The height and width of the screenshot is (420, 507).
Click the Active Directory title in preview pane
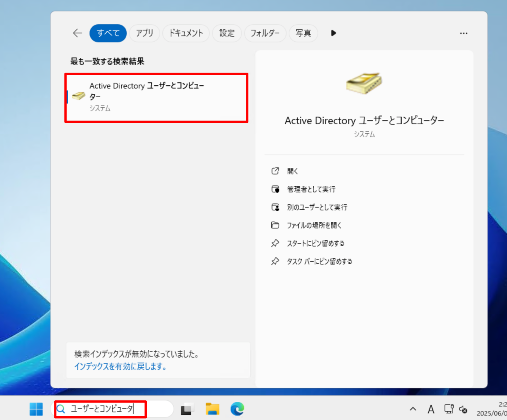coord(364,121)
